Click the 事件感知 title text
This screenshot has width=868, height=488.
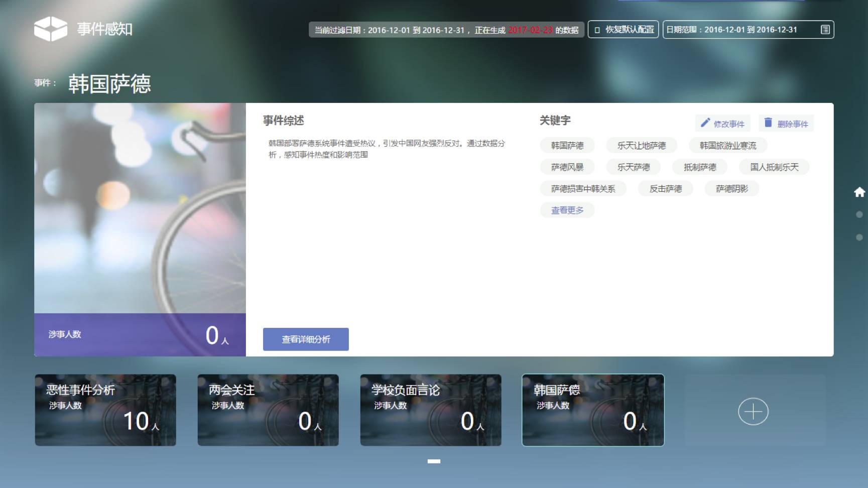click(104, 29)
